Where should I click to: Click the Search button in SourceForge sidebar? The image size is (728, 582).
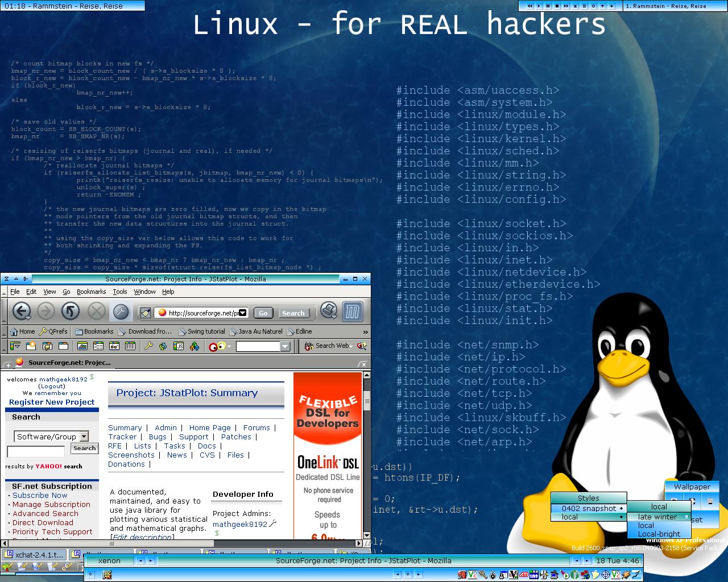(x=85, y=448)
